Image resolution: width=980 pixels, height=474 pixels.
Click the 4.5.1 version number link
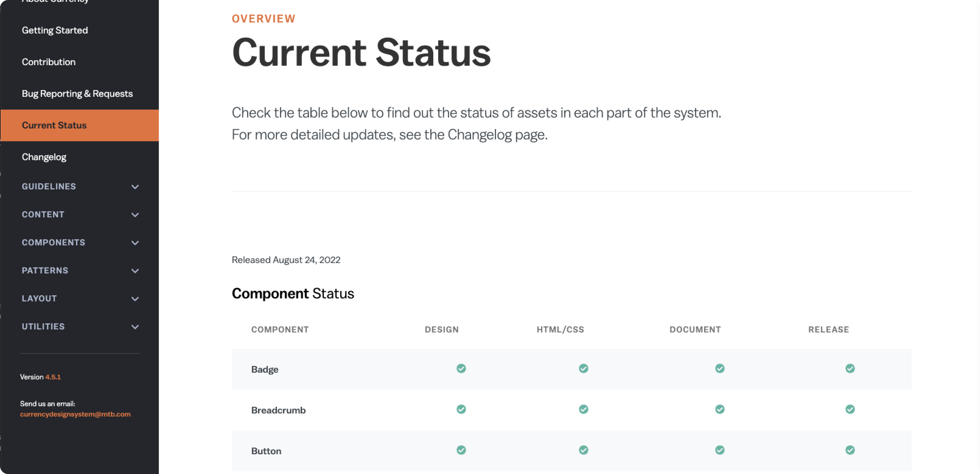pyautogui.click(x=53, y=377)
